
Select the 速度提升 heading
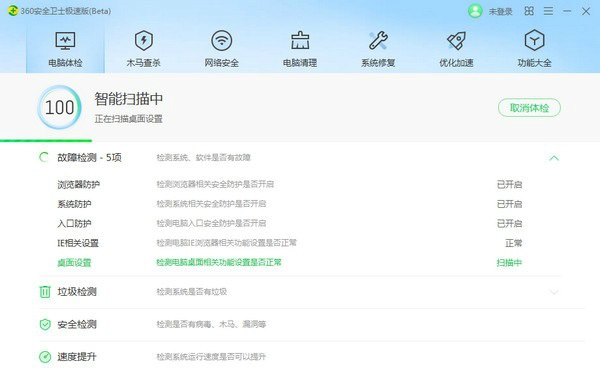click(77, 357)
